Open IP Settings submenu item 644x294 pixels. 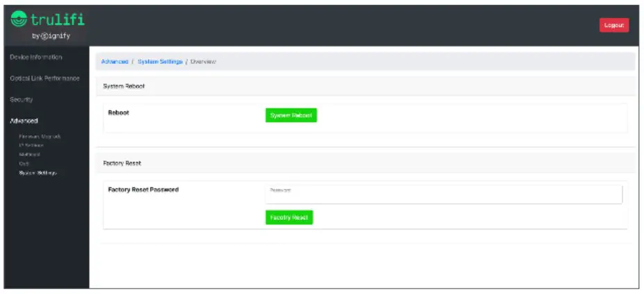point(31,146)
